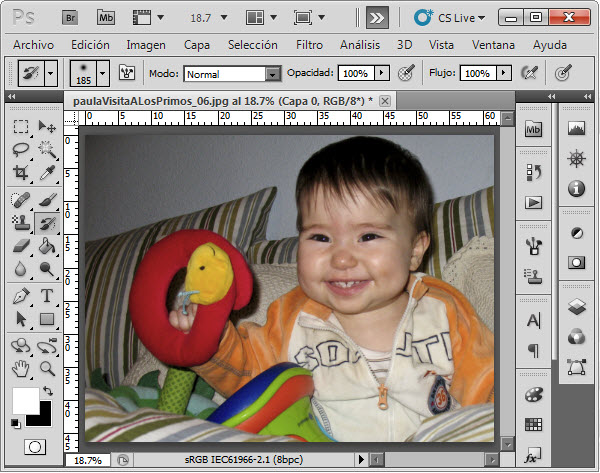
Task: Select the Brush tool
Action: tap(47, 200)
